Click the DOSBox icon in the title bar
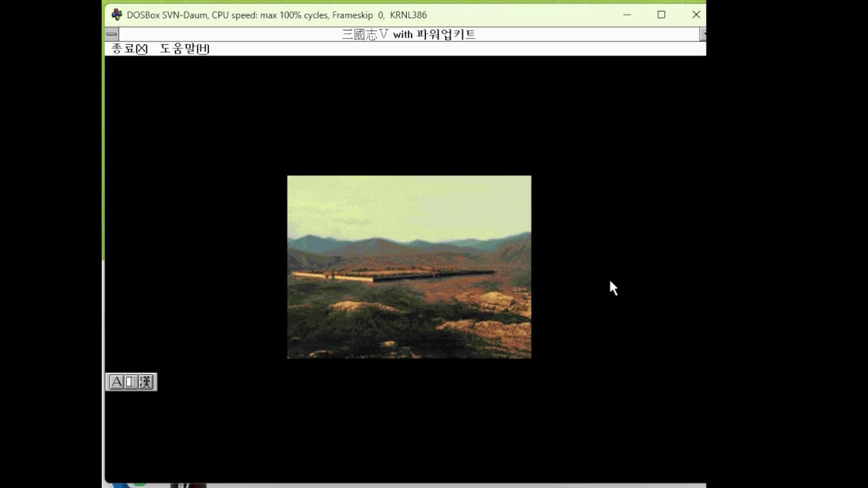 (117, 15)
